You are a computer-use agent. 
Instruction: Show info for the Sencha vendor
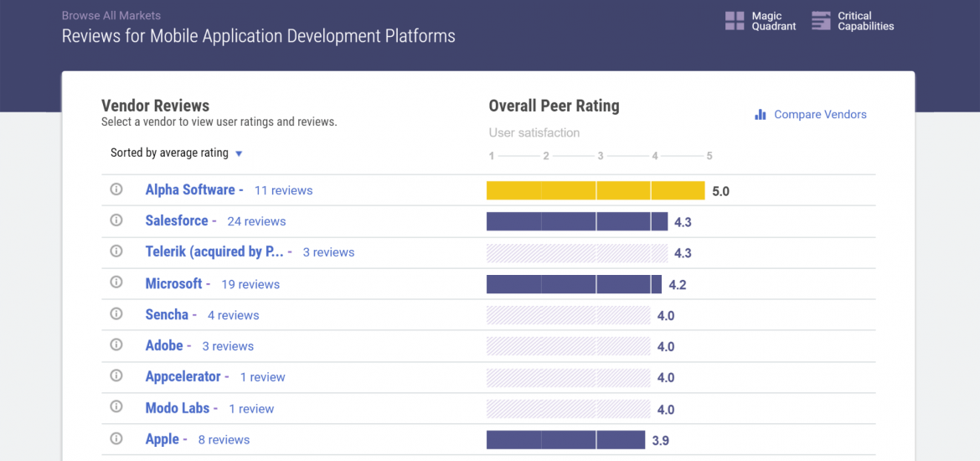tap(116, 314)
